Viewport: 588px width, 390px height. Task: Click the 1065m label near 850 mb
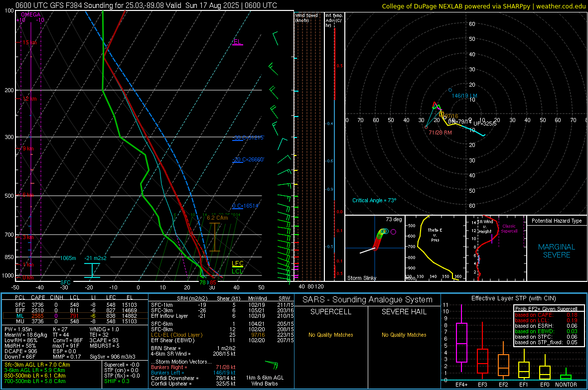click(x=68, y=258)
